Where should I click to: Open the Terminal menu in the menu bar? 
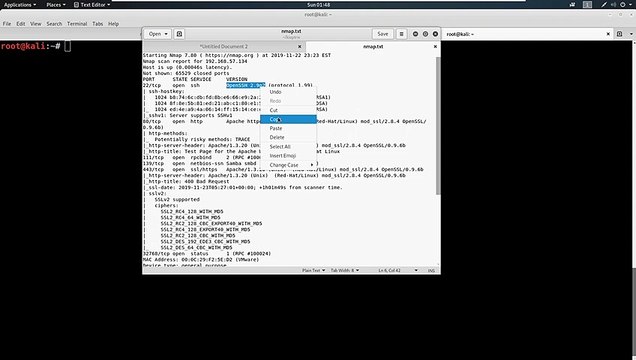tap(77, 24)
